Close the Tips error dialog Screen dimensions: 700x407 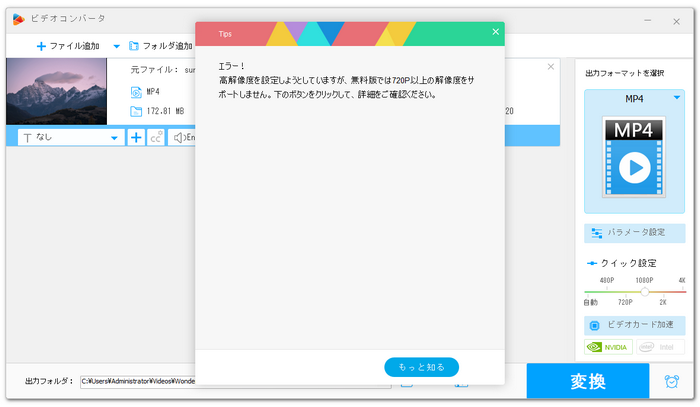[496, 32]
